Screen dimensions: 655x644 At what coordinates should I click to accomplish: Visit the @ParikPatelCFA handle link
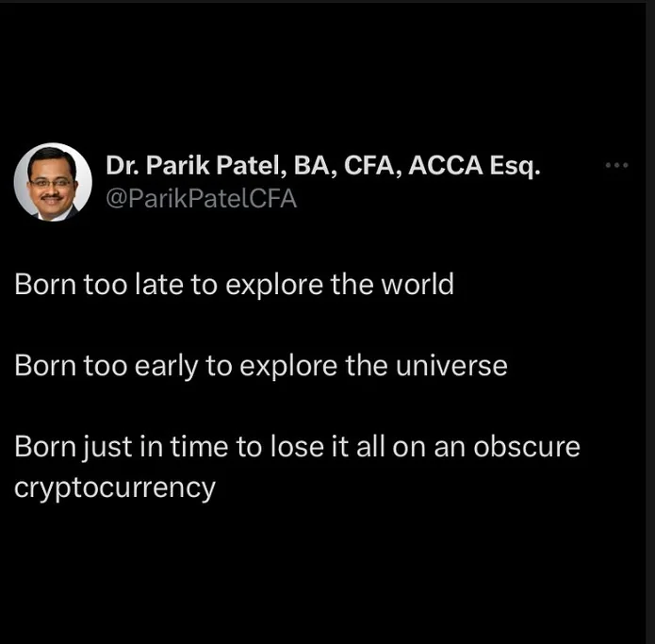201,199
